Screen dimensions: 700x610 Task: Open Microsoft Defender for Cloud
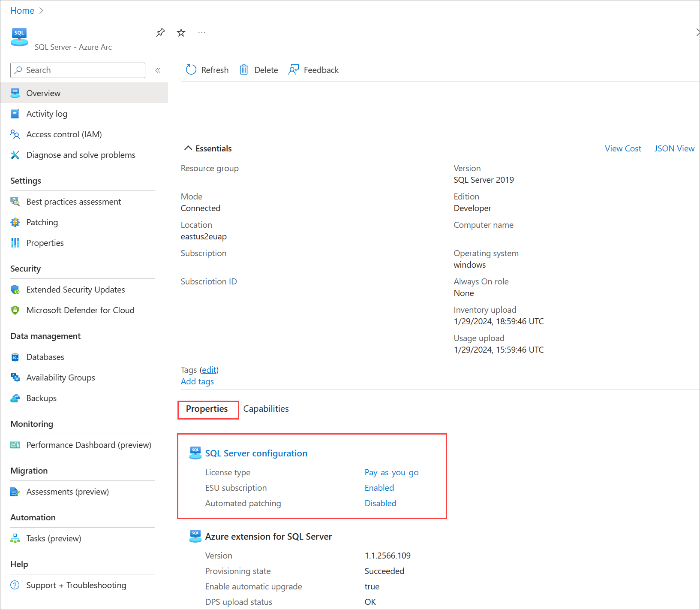[x=81, y=310]
